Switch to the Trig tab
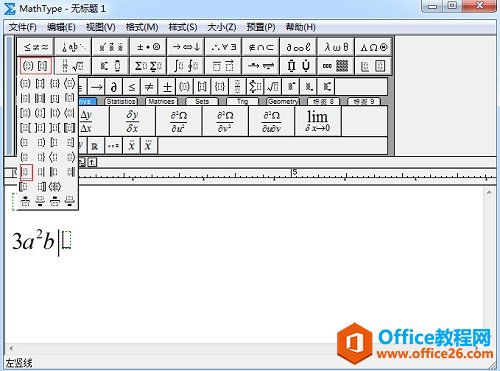Image resolution: width=500 pixels, height=371 pixels. [x=242, y=101]
